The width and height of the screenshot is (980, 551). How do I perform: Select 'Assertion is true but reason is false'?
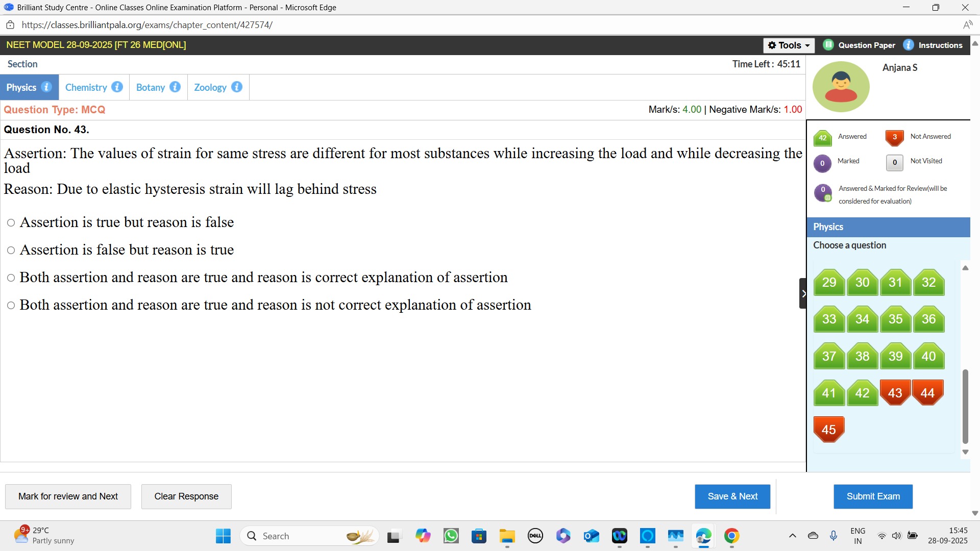coord(11,223)
